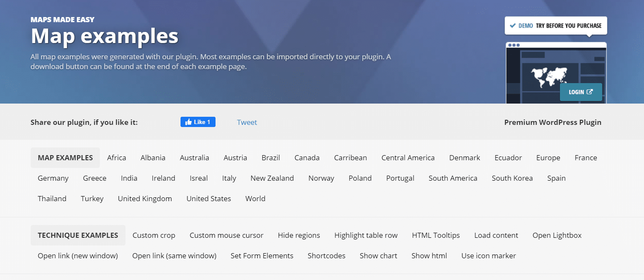Viewport: 644px width, 280px height.
Task: Open the New Zealand map link
Action: (272, 178)
